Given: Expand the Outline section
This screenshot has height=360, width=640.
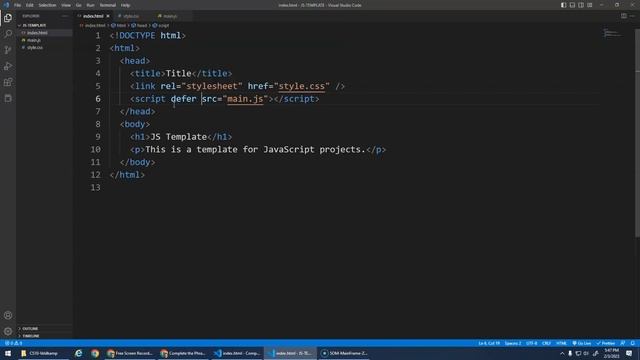Looking at the screenshot, I should coord(44,329).
